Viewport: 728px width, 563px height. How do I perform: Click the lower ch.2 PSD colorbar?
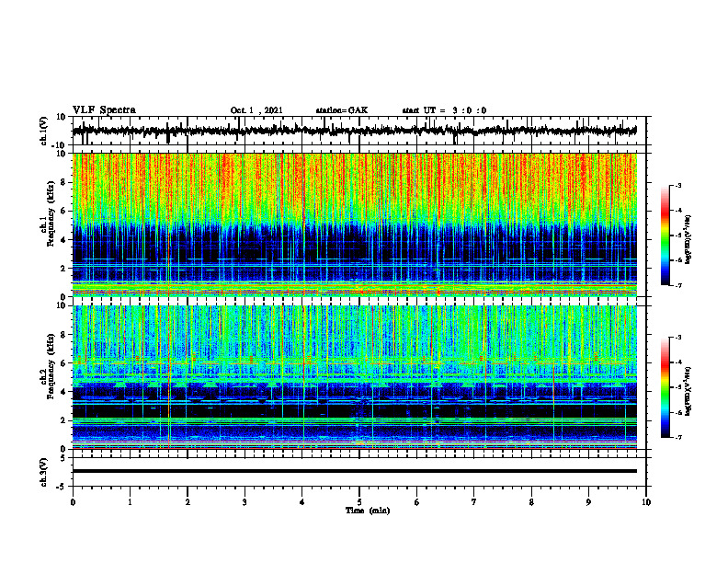tap(665, 387)
